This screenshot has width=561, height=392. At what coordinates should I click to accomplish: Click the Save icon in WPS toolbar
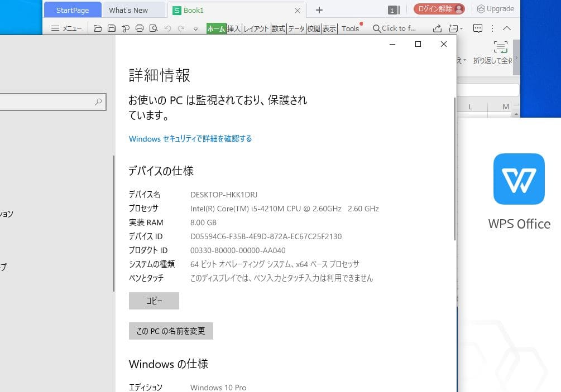[x=112, y=28]
